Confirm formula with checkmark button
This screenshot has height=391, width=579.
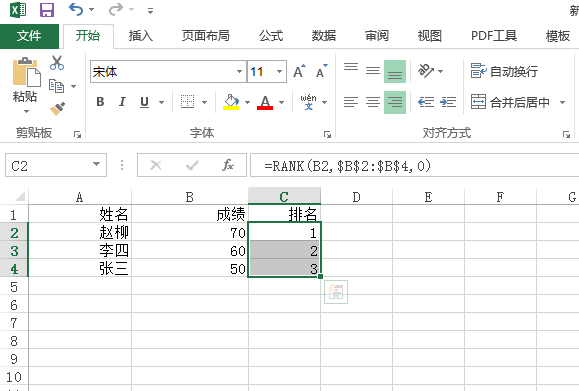tap(192, 165)
